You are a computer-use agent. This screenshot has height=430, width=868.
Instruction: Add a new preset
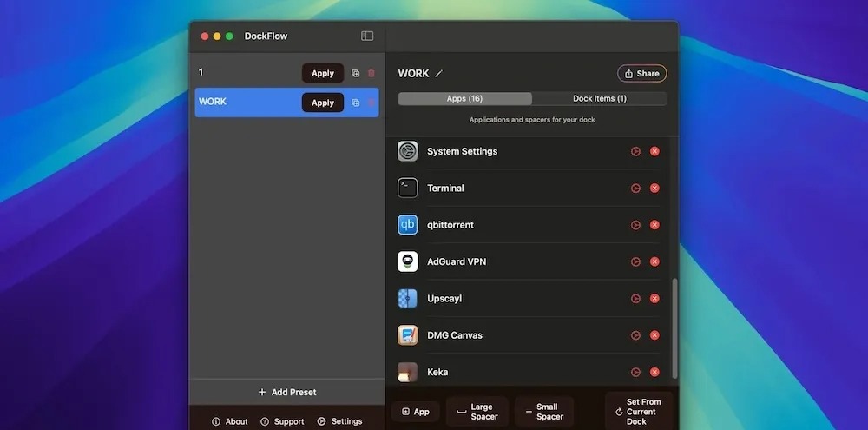(x=286, y=393)
